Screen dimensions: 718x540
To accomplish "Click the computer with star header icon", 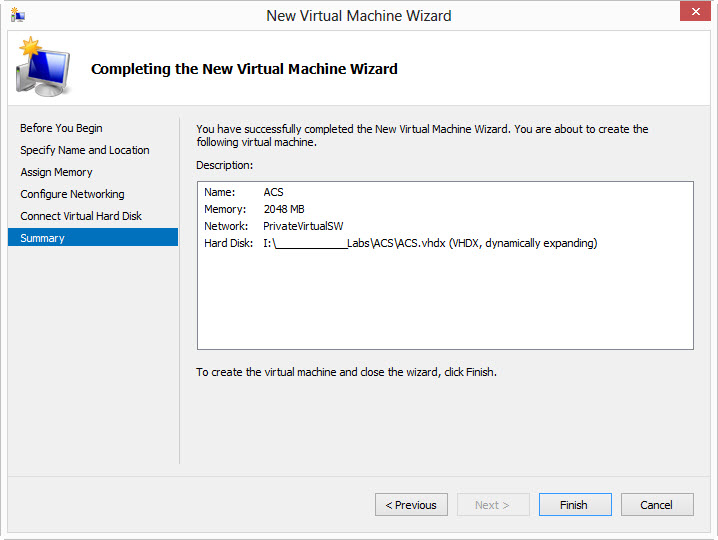I will [41, 68].
